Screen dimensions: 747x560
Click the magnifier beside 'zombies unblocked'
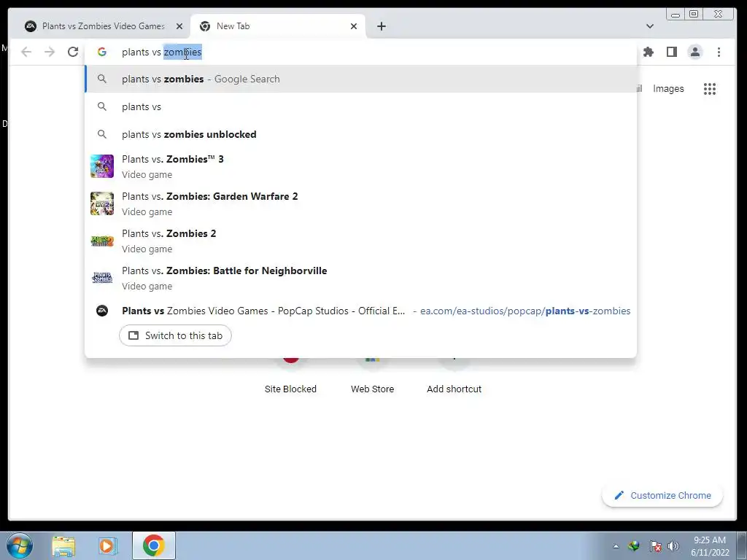[x=102, y=134]
